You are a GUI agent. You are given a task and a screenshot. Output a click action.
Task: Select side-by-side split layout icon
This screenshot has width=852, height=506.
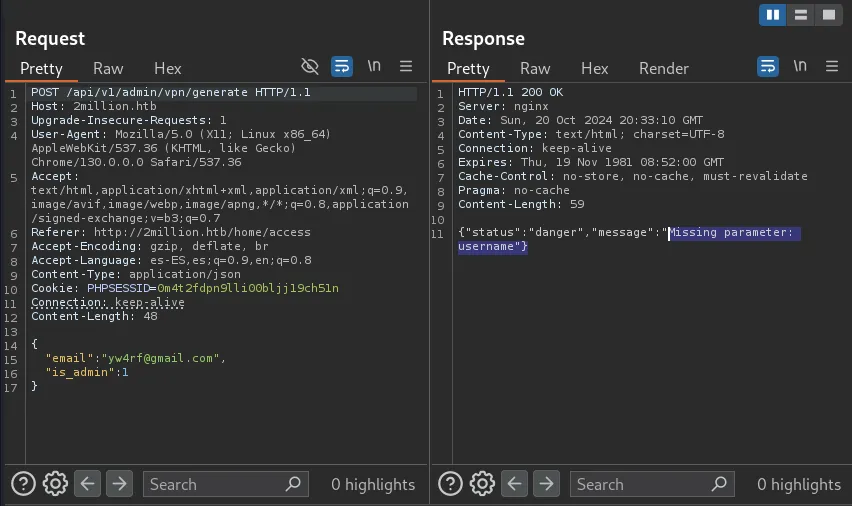772,14
